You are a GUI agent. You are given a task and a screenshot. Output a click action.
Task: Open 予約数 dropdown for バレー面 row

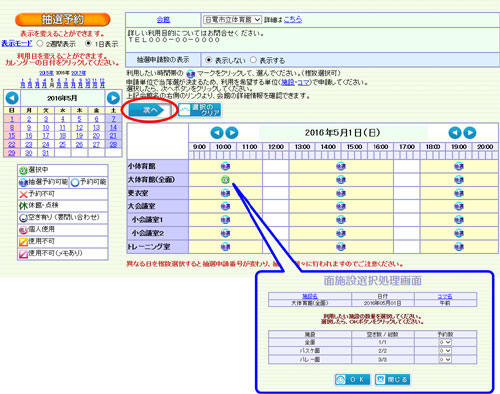(x=445, y=359)
